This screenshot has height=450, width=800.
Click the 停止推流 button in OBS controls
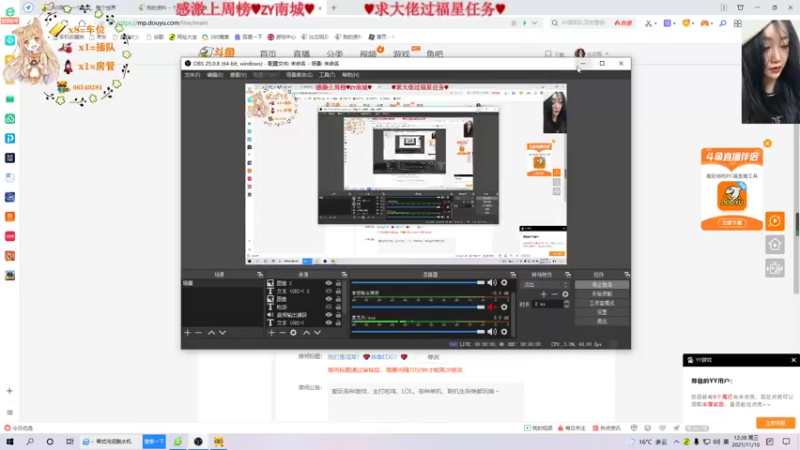(602, 285)
